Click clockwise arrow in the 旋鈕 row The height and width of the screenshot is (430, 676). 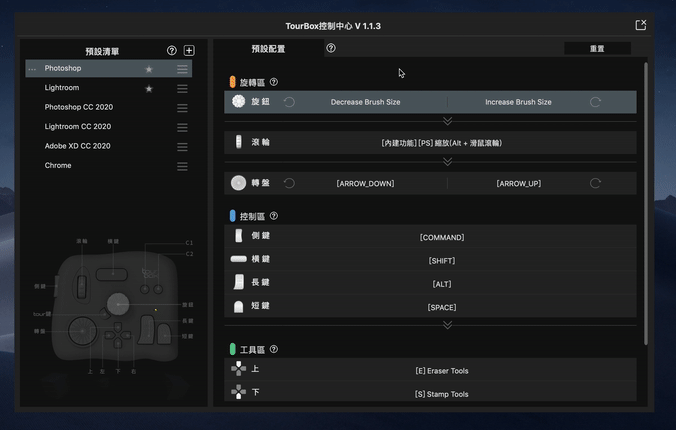[595, 102]
